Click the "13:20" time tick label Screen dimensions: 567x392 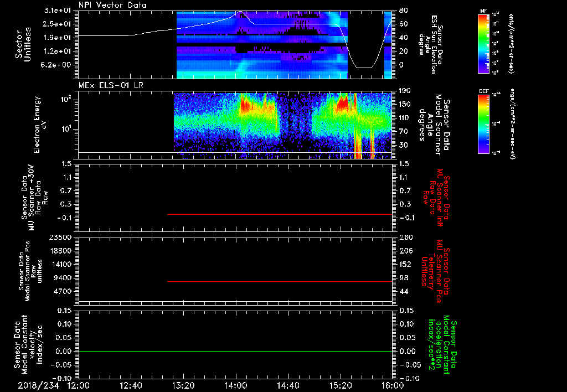coord(183,385)
